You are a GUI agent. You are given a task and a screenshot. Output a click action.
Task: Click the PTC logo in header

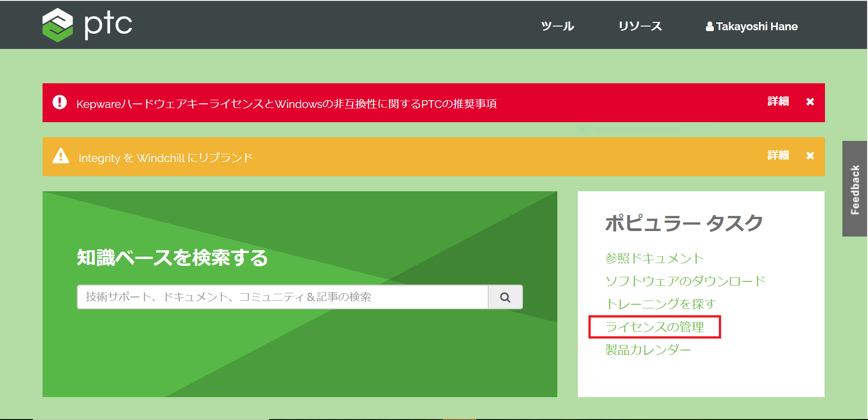(x=87, y=25)
